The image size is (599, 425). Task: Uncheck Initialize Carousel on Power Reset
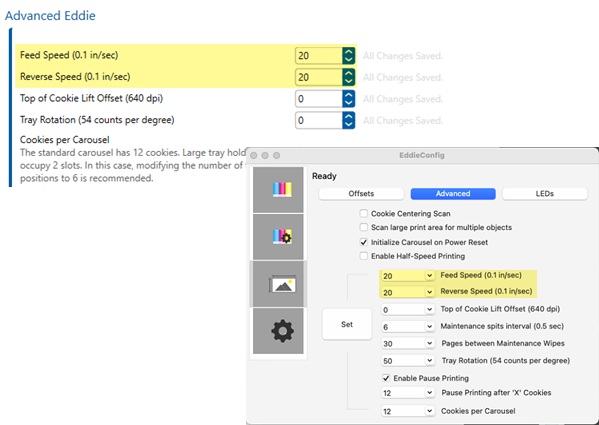(x=364, y=242)
